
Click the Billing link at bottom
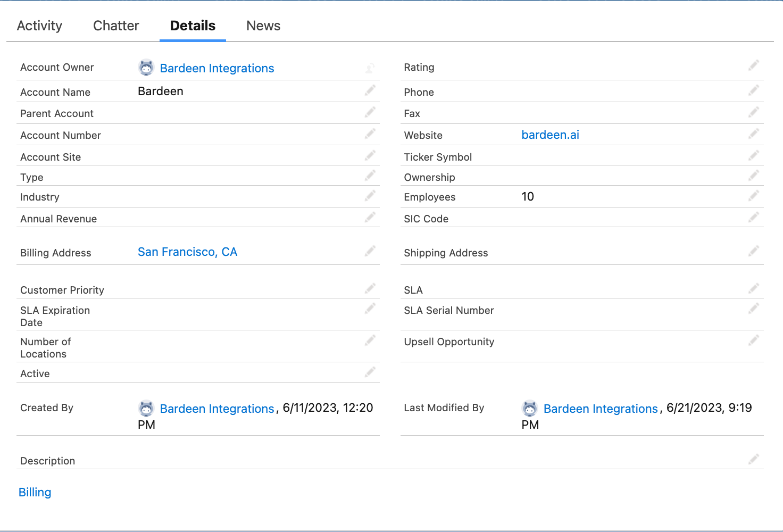(x=35, y=493)
